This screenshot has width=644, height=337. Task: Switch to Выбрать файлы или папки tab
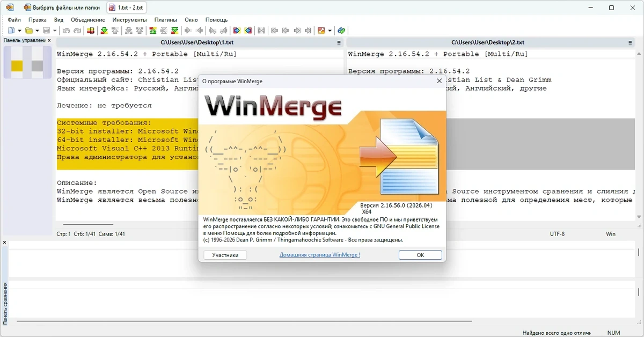63,8
